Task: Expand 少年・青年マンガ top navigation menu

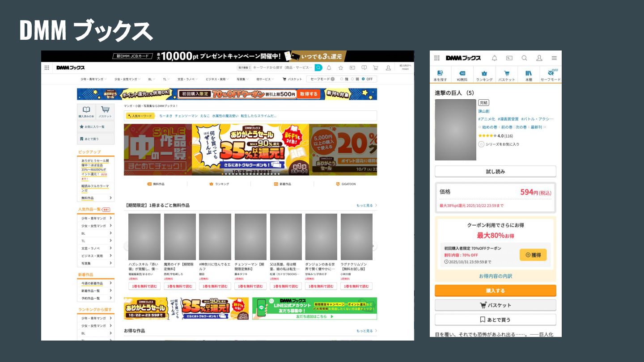Action: point(93,79)
